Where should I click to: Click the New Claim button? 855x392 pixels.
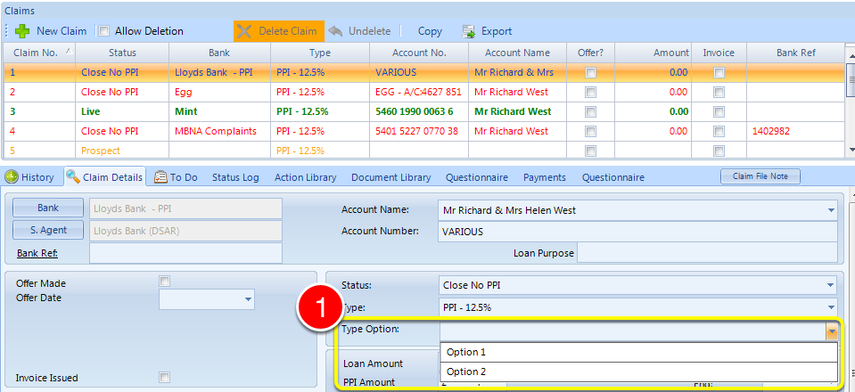(x=50, y=31)
